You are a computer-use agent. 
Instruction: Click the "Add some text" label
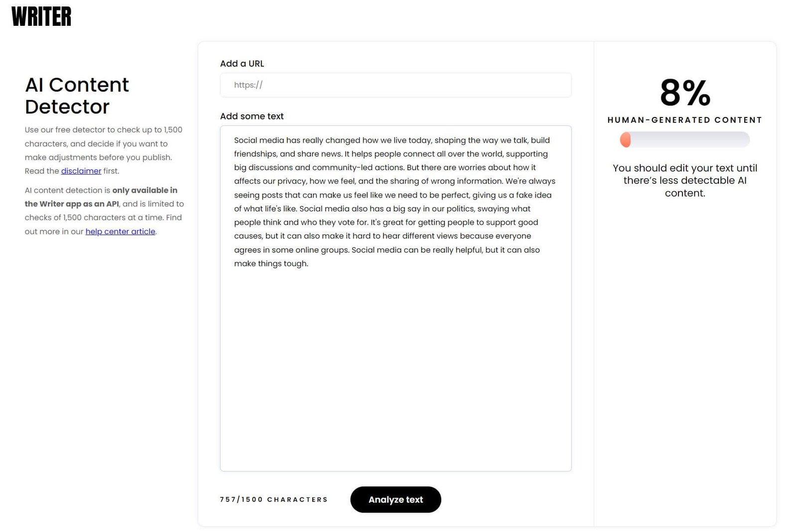click(x=252, y=116)
